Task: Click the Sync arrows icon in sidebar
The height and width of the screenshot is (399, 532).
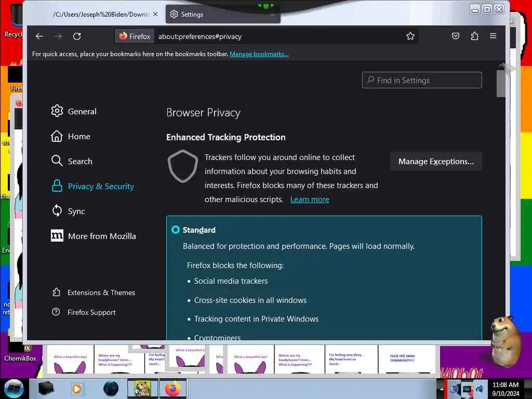Action: point(57,211)
